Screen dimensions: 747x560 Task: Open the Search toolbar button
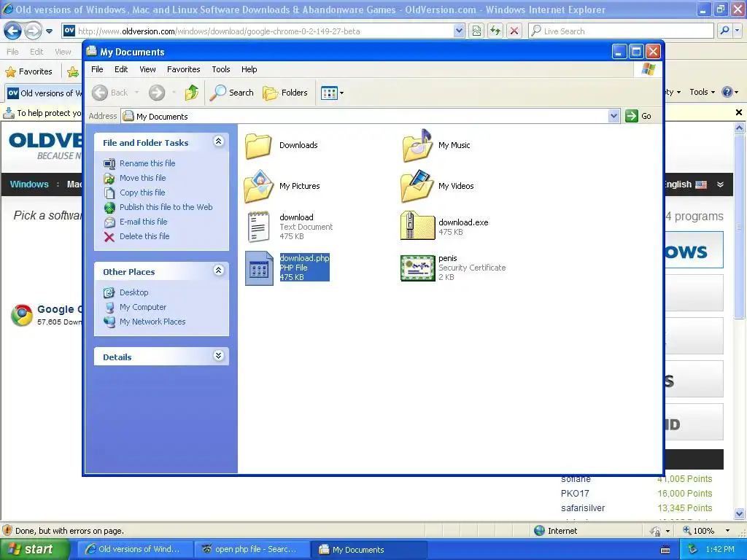[x=232, y=93]
